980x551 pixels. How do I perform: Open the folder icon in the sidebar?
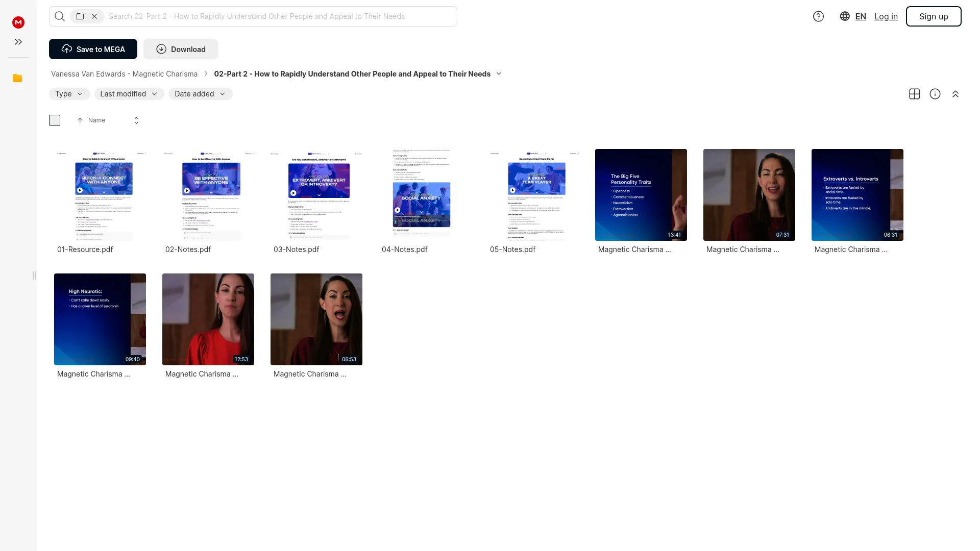[17, 78]
